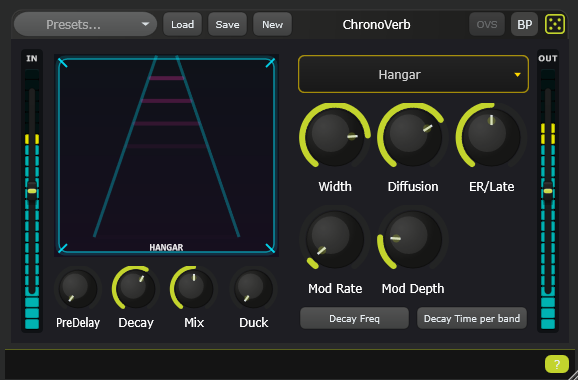Click the Width label text

tap(335, 186)
